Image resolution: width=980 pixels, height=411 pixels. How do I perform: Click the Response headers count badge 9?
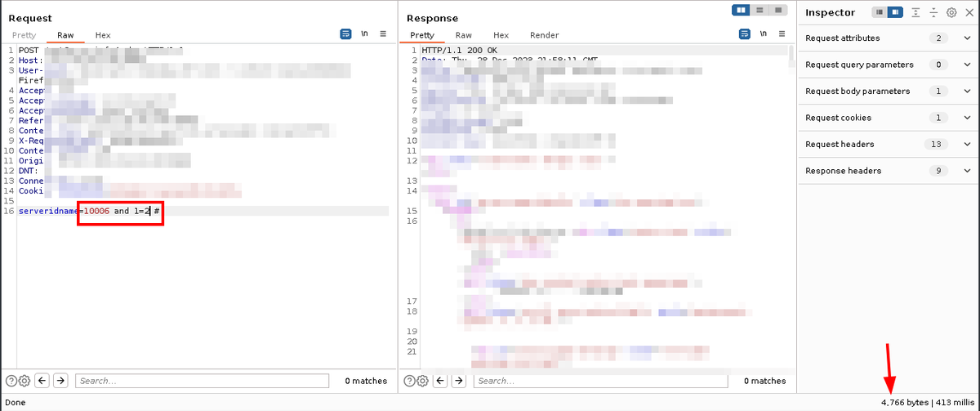click(x=938, y=171)
